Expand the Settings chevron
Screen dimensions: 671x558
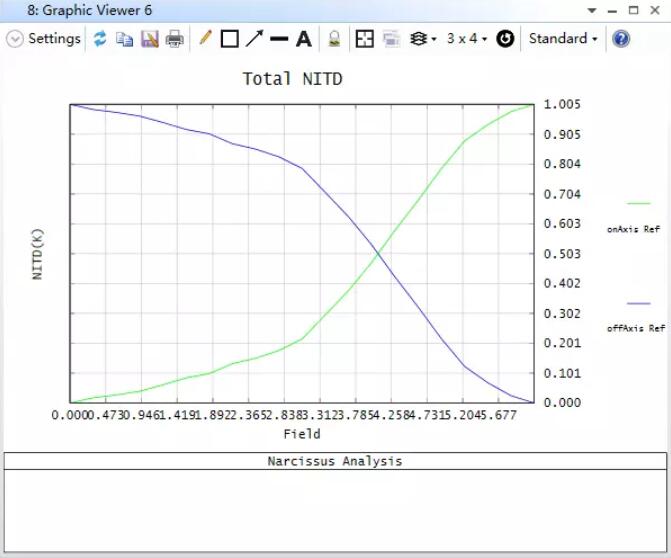[x=15, y=39]
